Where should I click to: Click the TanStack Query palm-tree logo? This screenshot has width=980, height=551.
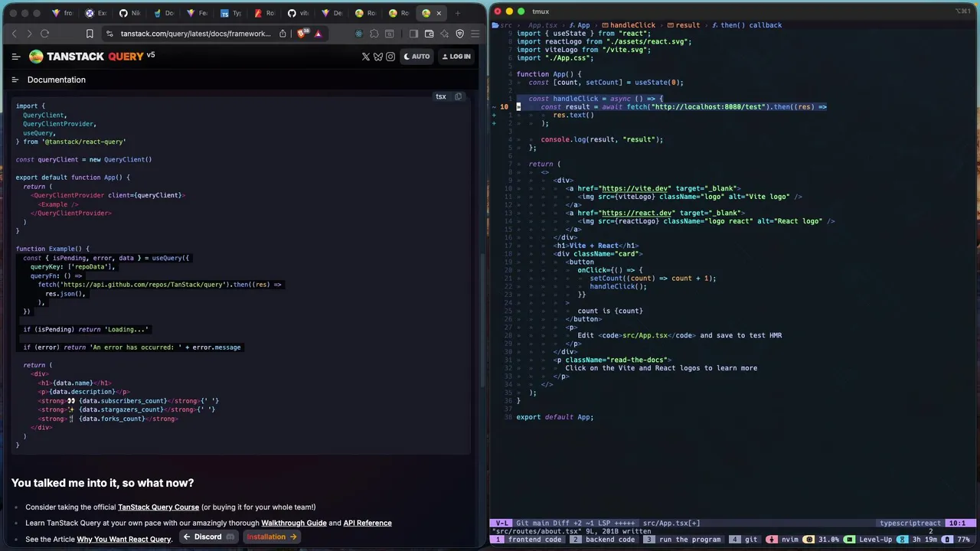click(36, 57)
